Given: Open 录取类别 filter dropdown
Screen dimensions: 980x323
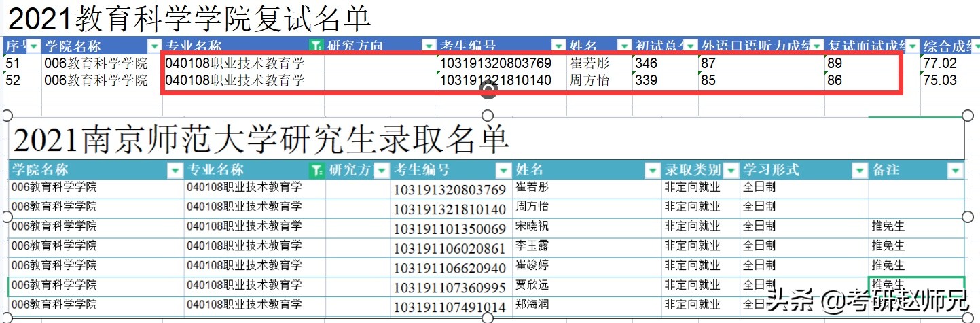Looking at the screenshot, I should (732, 170).
